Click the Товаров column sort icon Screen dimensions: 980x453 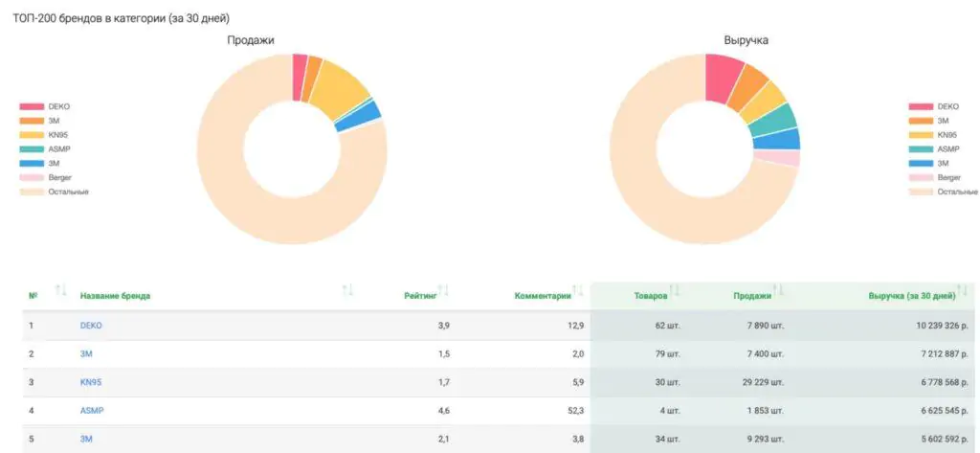[675, 290]
